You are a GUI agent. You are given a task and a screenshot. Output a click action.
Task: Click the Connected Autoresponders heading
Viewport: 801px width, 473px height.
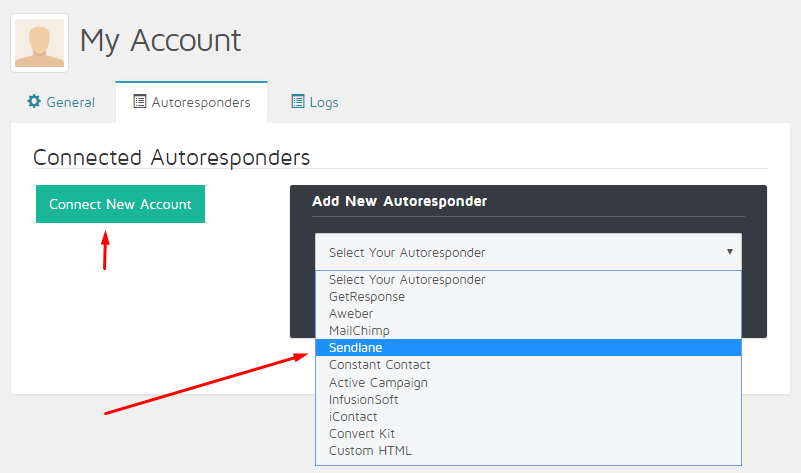point(171,157)
